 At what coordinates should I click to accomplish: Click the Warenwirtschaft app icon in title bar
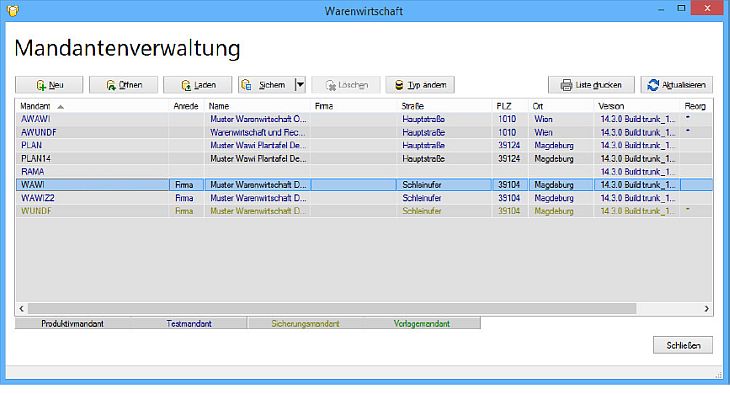[x=13, y=10]
